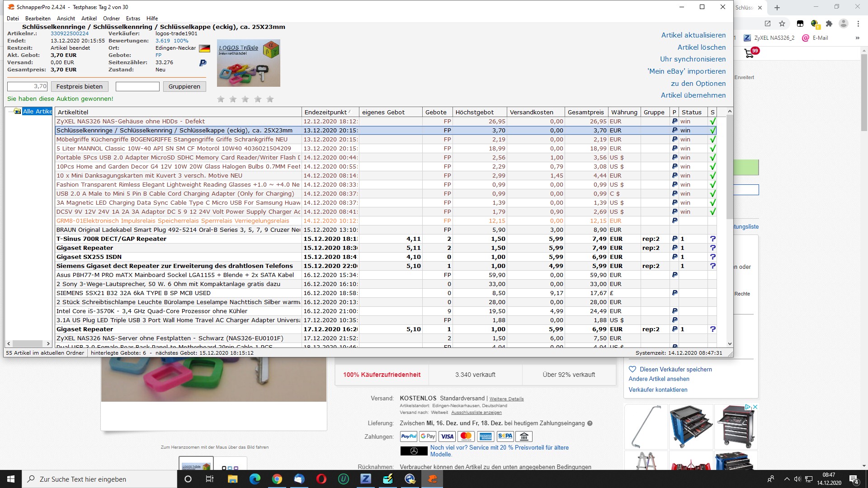This screenshot has height=488, width=868.
Task: Expand the Chrome bookmarks overflow chevron
Action: pos(857,38)
